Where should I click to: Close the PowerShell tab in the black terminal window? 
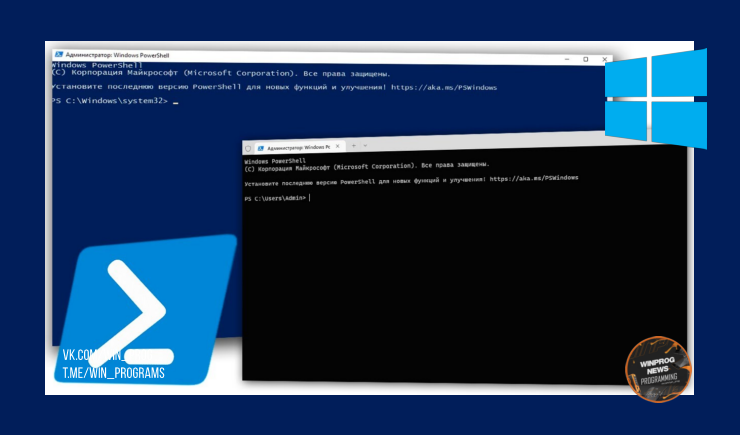tap(337, 146)
